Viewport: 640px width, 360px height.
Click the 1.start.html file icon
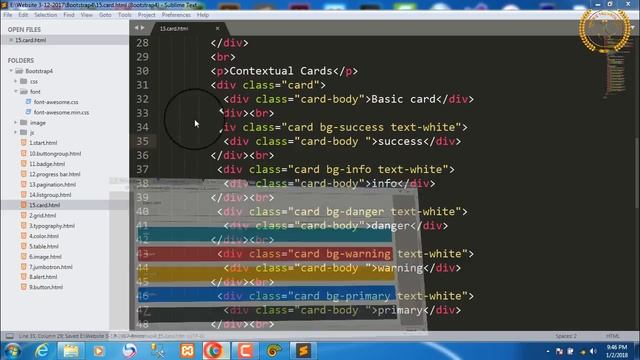[23, 143]
